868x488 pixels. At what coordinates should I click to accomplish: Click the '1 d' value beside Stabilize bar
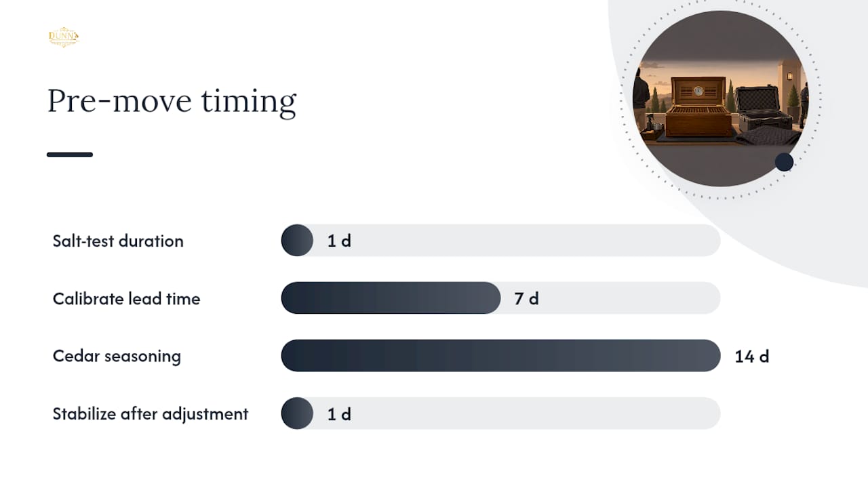pos(339,413)
